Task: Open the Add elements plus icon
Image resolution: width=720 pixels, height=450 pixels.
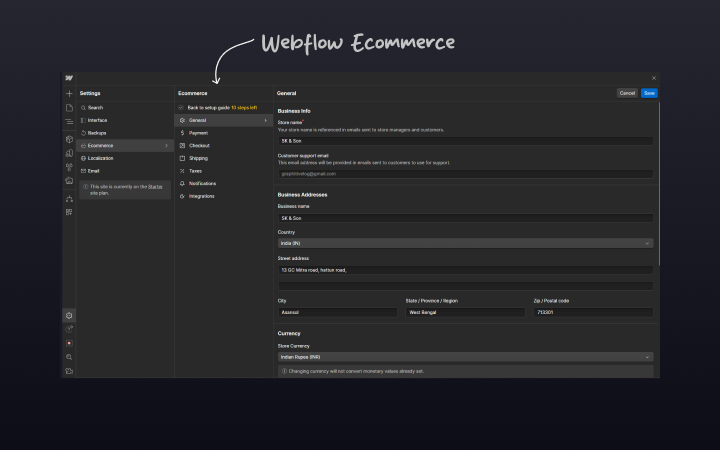Action: pos(69,94)
